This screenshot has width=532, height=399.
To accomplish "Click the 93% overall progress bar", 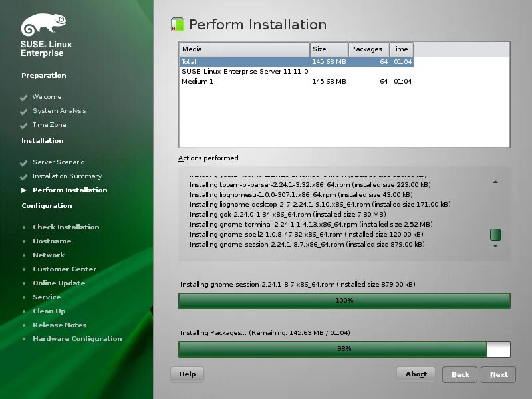I will pos(344,349).
